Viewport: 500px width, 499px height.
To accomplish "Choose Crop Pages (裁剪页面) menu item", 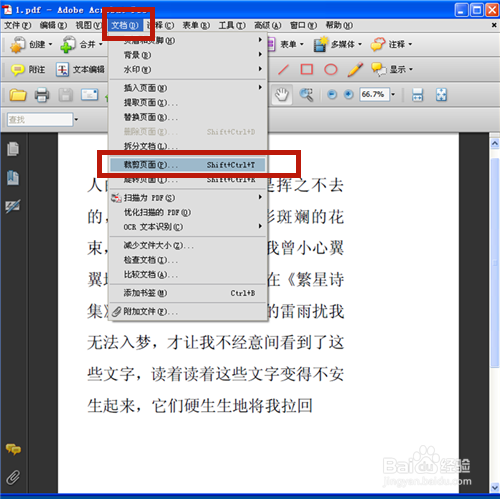I will 188,165.
